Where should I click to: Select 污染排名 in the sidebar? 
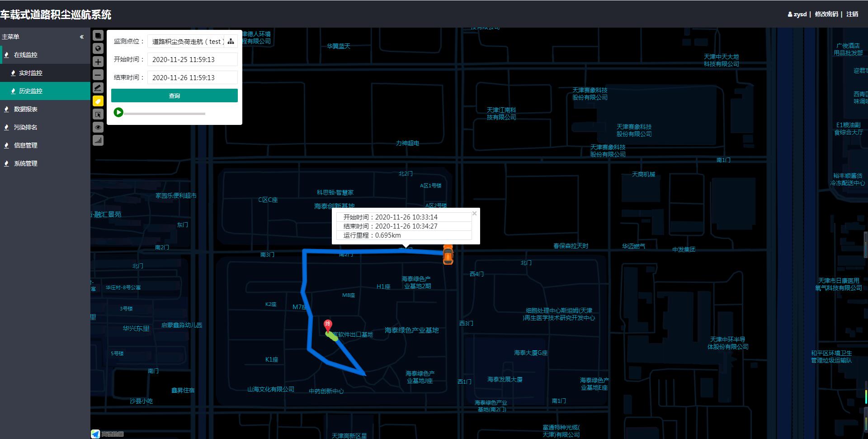[x=26, y=127]
